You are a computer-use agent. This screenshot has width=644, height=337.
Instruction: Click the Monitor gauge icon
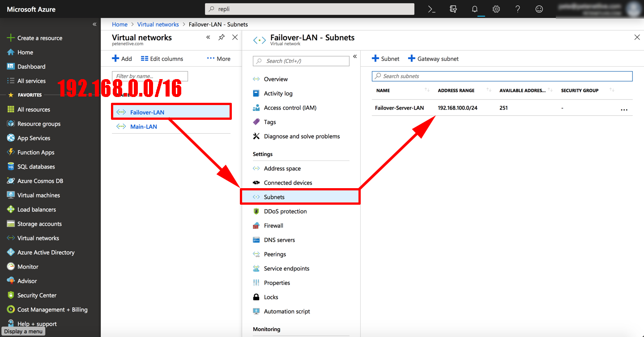coord(11,267)
